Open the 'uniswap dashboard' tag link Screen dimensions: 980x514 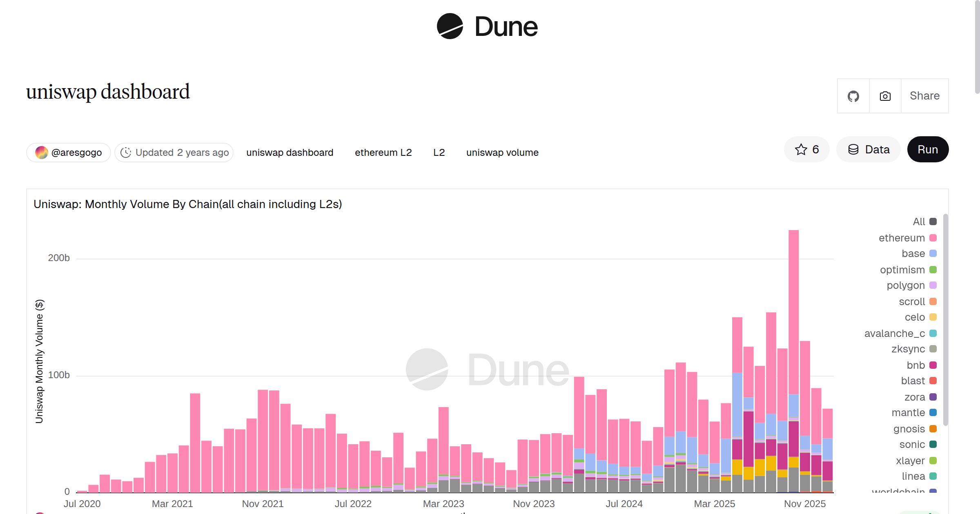[x=290, y=152]
